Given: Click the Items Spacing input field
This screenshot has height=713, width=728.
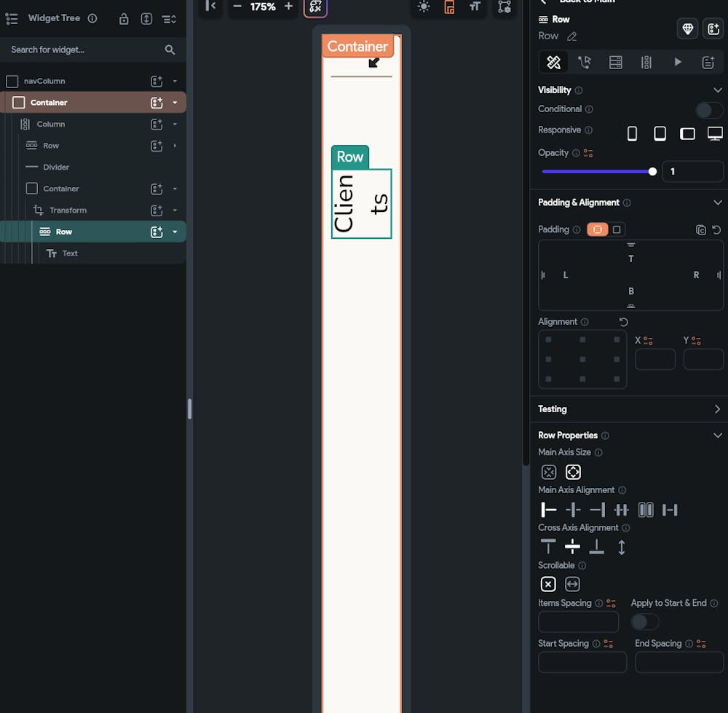Looking at the screenshot, I should pyautogui.click(x=578, y=622).
